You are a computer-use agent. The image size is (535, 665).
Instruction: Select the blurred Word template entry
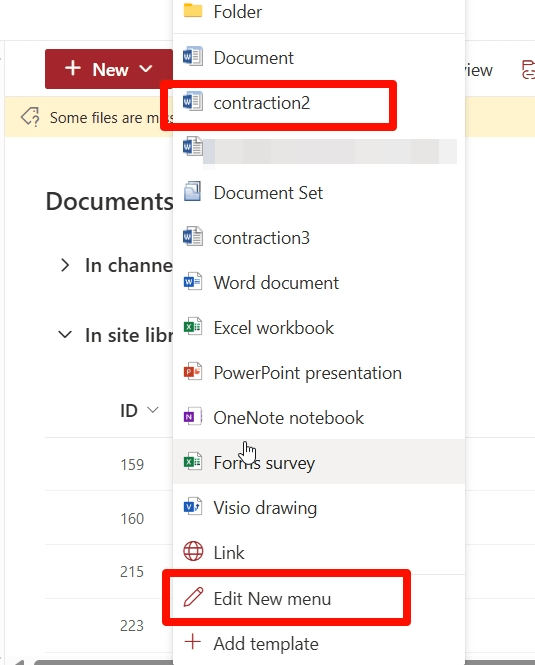[319, 148]
